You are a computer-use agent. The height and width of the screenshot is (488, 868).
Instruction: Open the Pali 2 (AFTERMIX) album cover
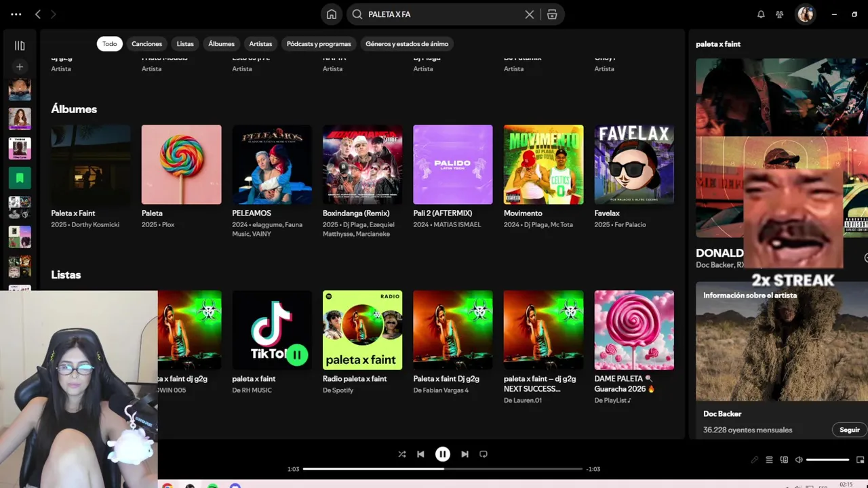453,165
